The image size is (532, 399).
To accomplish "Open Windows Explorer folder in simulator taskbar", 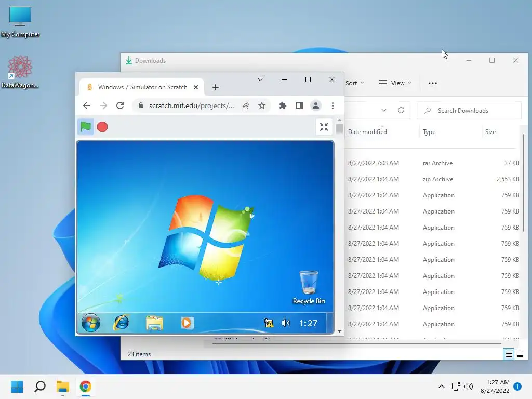I will [x=154, y=323].
